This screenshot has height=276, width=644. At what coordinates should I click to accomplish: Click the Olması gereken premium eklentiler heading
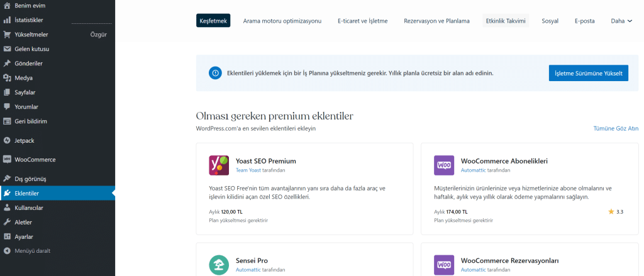275,116
